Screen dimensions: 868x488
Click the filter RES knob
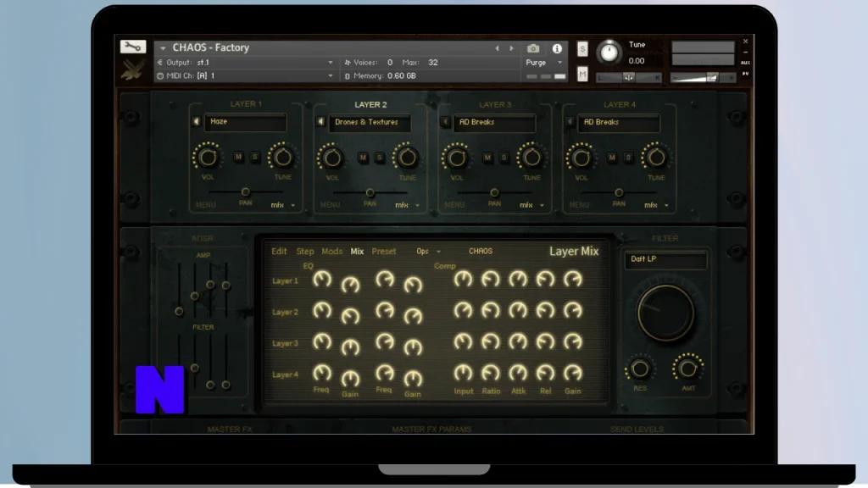point(640,369)
